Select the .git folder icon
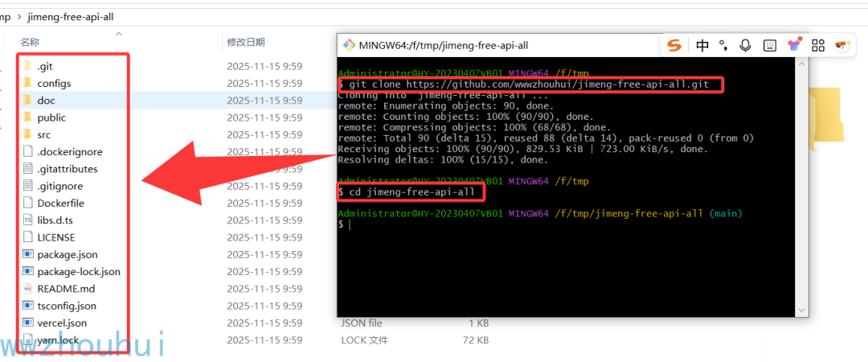 pyautogui.click(x=27, y=66)
